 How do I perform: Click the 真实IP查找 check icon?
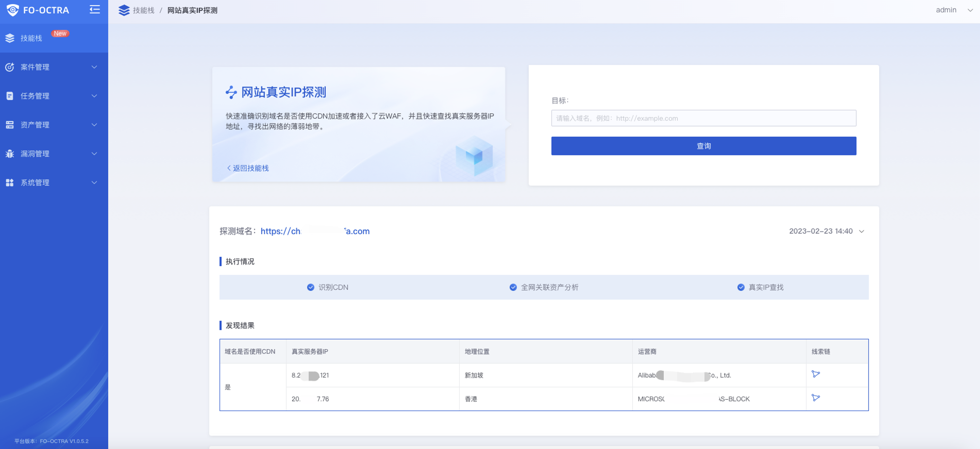pyautogui.click(x=741, y=287)
